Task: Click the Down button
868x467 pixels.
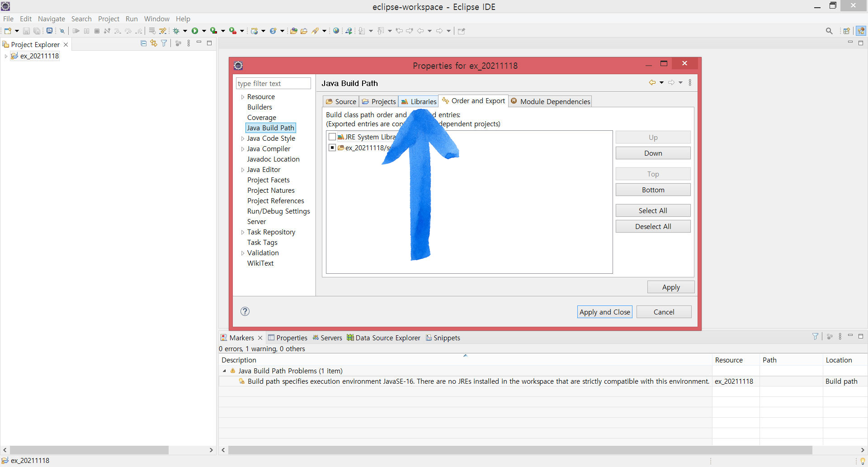Action: click(x=653, y=153)
